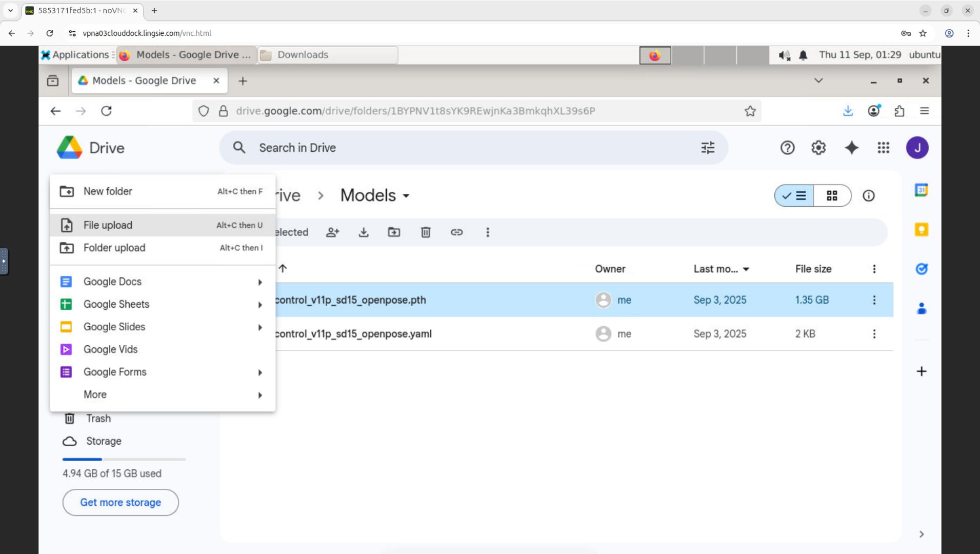The width and height of the screenshot is (980, 554).
Task: Open the Google Tasks icon in side panel
Action: click(922, 269)
